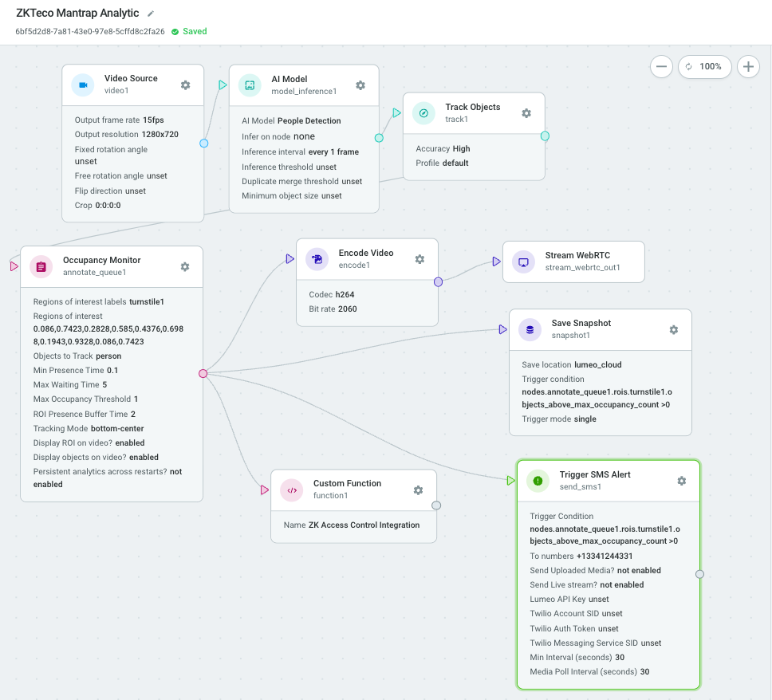Click the Video Source camera icon
772x700 pixels.
(83, 85)
